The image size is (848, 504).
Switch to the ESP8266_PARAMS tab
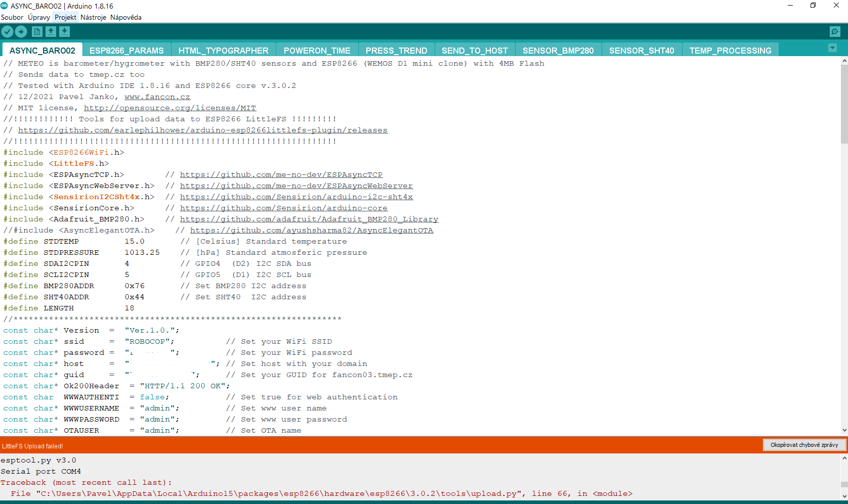point(126,51)
